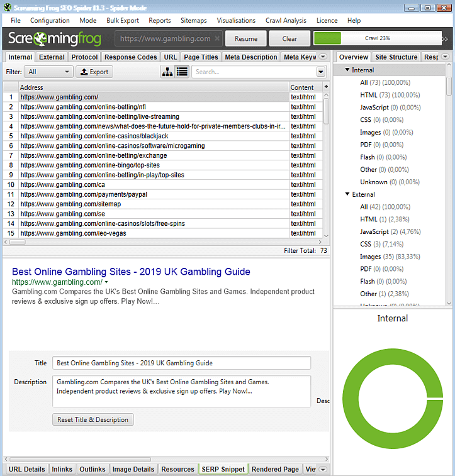Image resolution: width=455 pixels, height=476 pixels.
Task: Click Reset Title & Description button
Action: (x=93, y=419)
